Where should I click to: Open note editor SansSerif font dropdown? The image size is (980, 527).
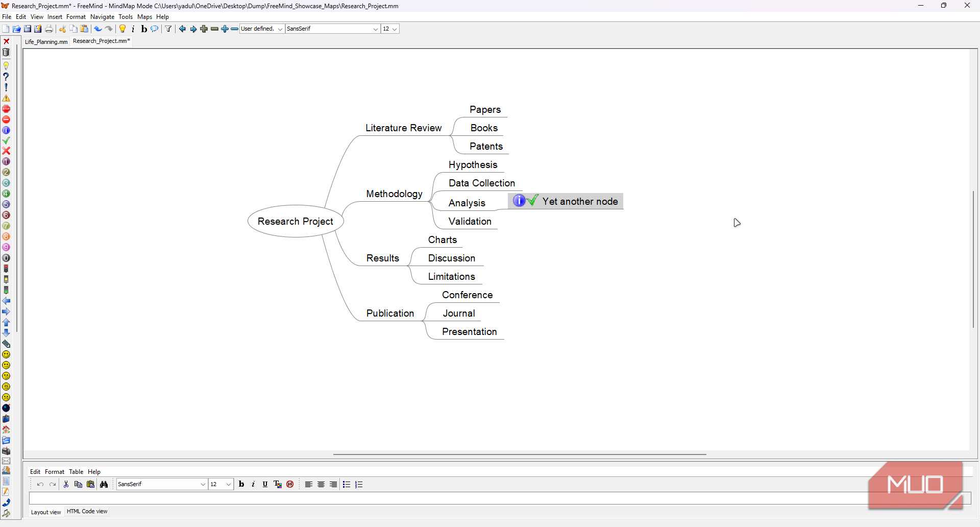tap(162, 485)
